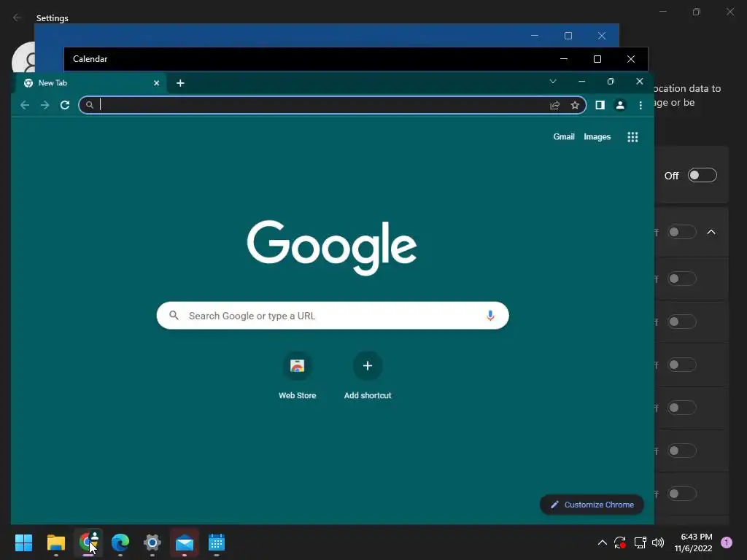Bookmark this tab with the star icon
Screen dimensions: 747x560
[575, 105]
